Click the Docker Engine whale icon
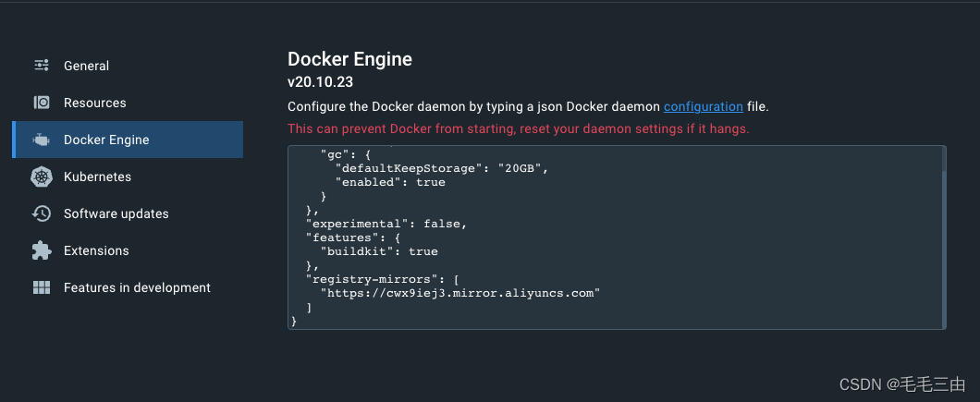980x402 pixels. (x=42, y=140)
